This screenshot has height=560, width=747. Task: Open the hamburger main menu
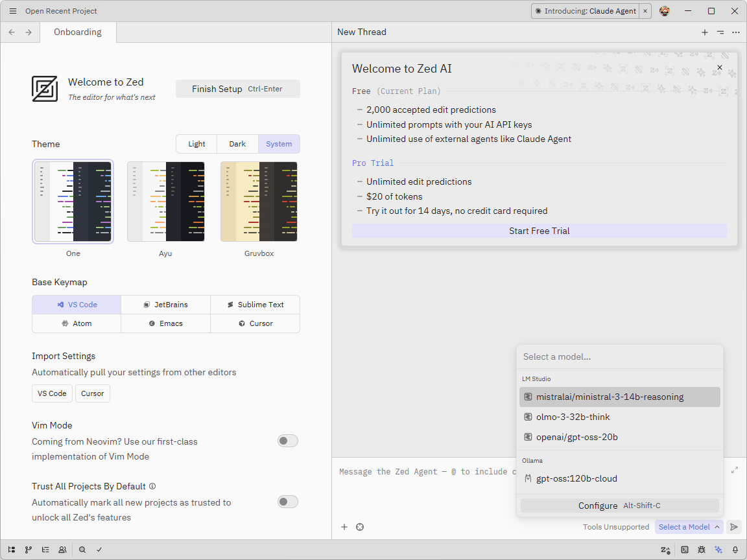(13, 11)
